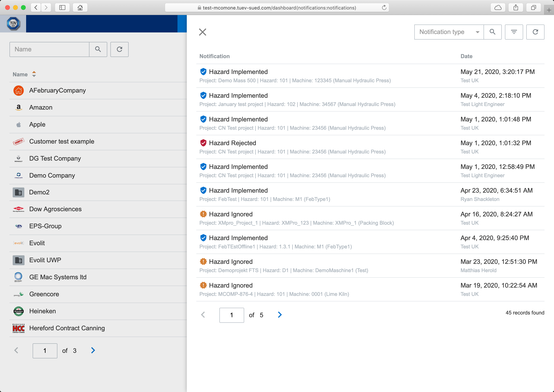This screenshot has height=392, width=554.
Task: Open the Amazon company entry
Action: pos(41,107)
